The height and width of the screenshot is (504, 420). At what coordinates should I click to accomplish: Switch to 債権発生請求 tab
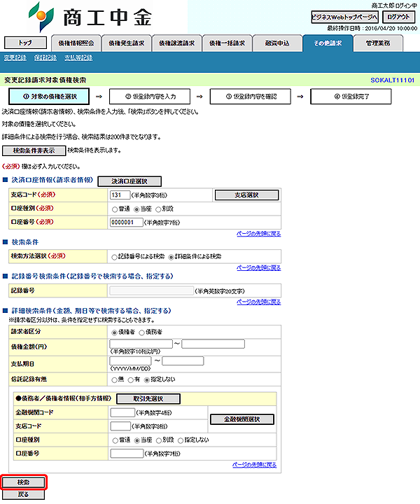coord(126,43)
